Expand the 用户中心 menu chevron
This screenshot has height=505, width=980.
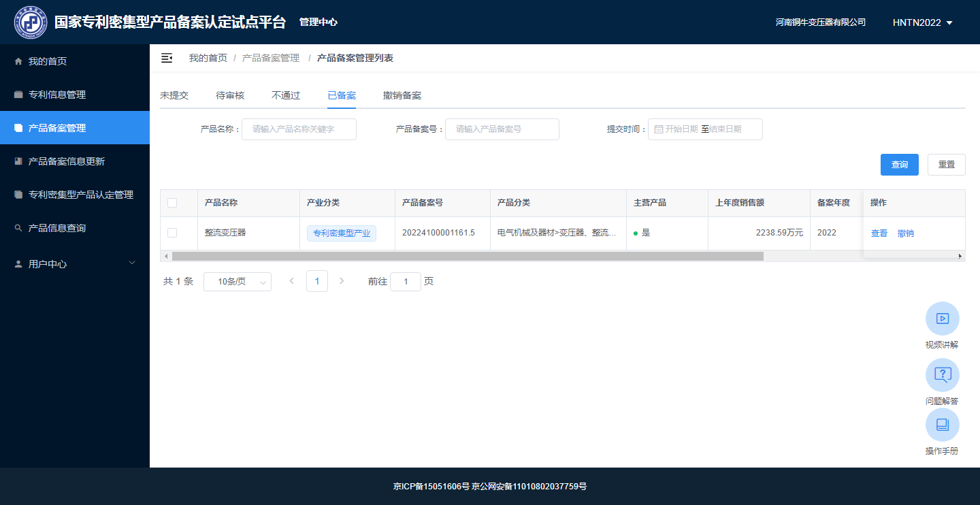click(x=132, y=263)
